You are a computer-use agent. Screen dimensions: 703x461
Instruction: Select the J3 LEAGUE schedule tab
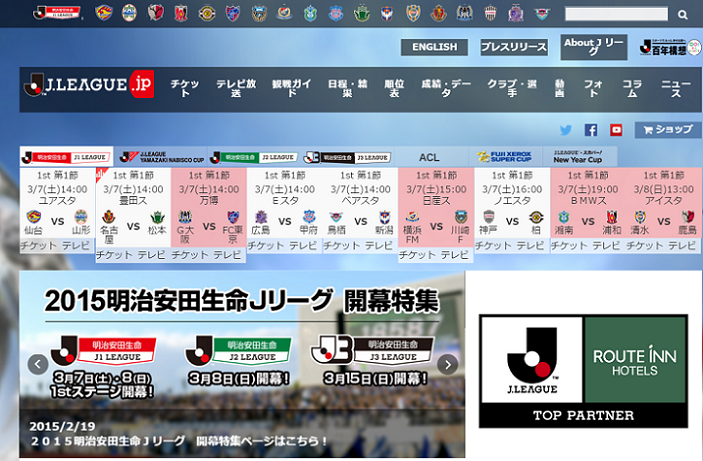[x=347, y=157]
